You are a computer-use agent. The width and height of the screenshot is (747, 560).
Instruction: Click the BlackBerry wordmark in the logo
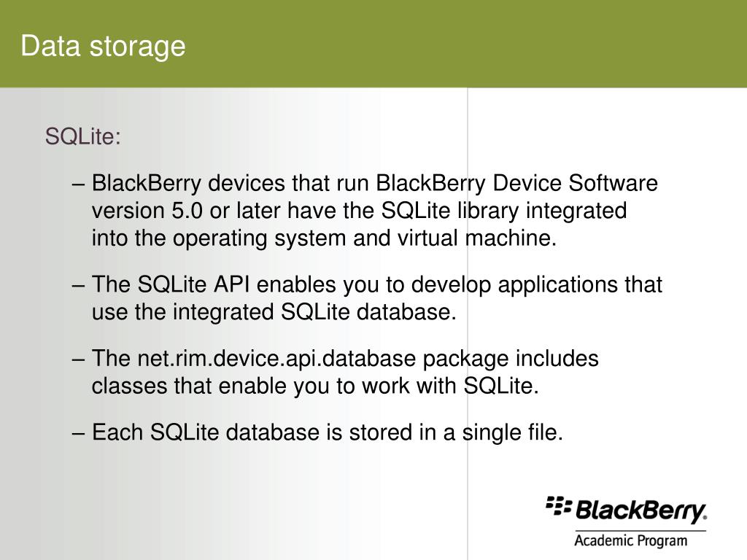[x=639, y=511]
